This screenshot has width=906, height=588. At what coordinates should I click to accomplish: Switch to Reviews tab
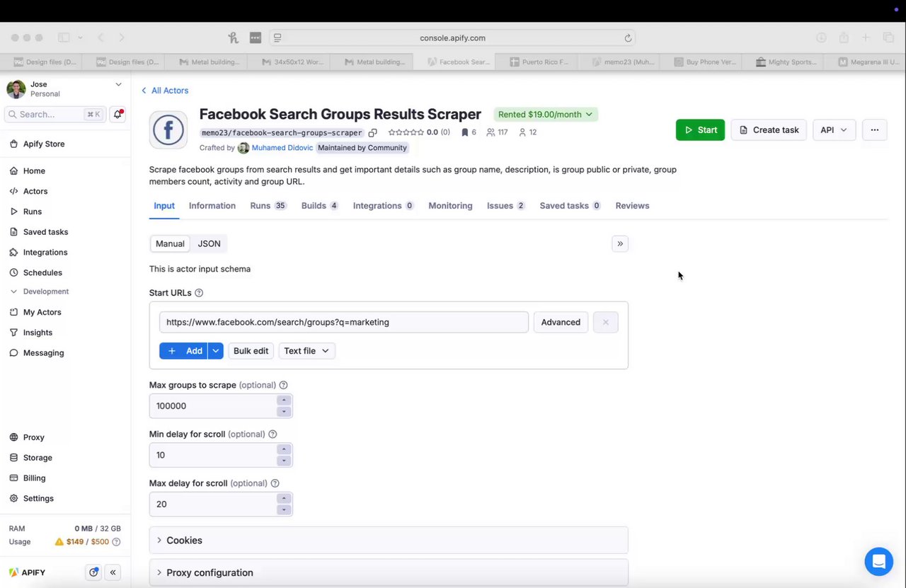pyautogui.click(x=632, y=206)
